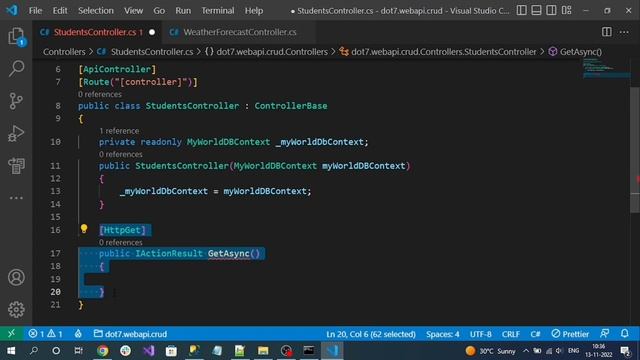Open Windows taskbar search
Screen dimensions: 640x360
[34, 351]
